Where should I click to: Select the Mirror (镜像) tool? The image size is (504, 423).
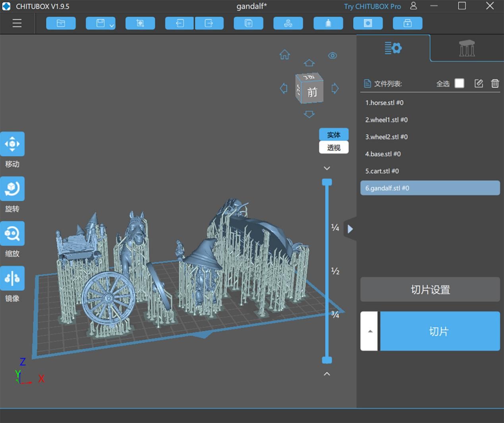(x=12, y=279)
